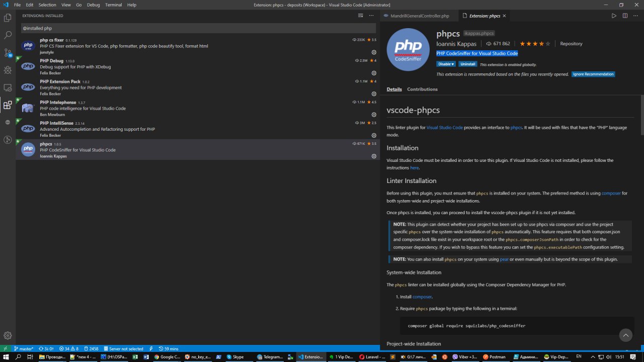Screen dimensions: 644x362
Task: Open the File menu
Action: point(18,5)
